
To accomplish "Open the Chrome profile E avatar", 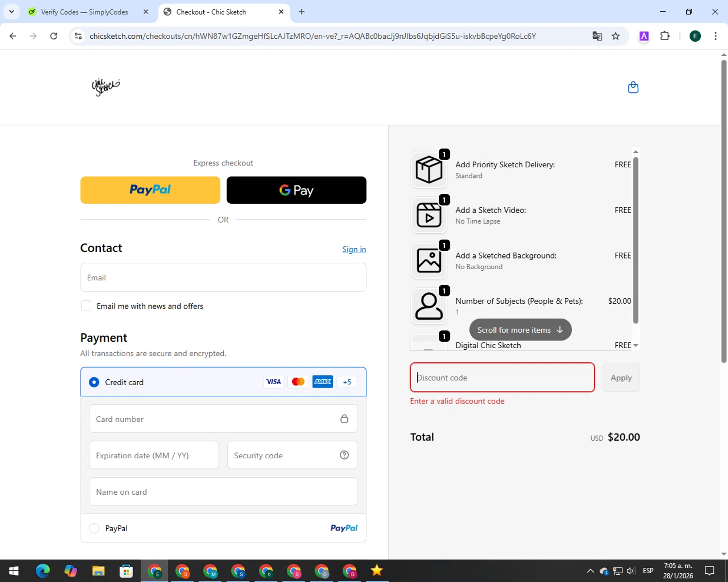I will point(695,36).
